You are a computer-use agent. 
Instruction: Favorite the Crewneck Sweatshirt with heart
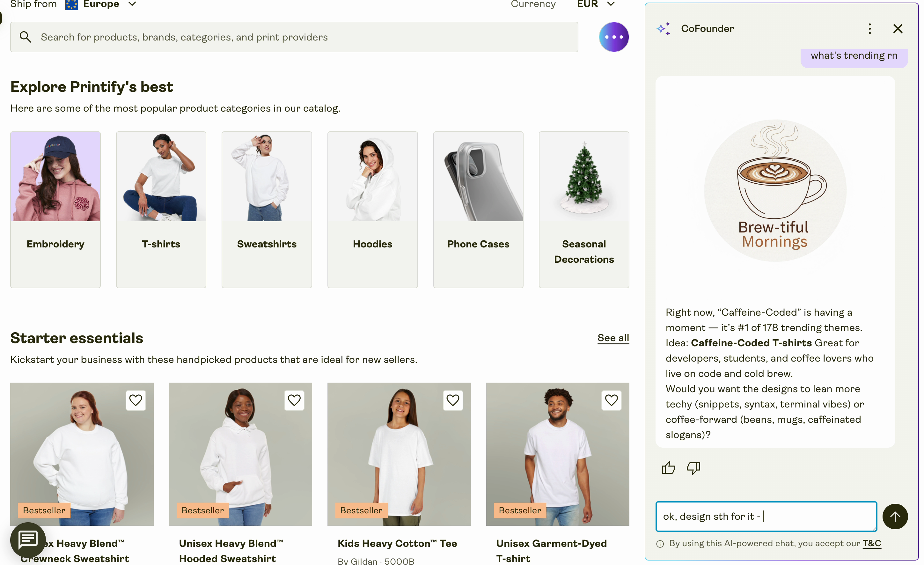(136, 400)
